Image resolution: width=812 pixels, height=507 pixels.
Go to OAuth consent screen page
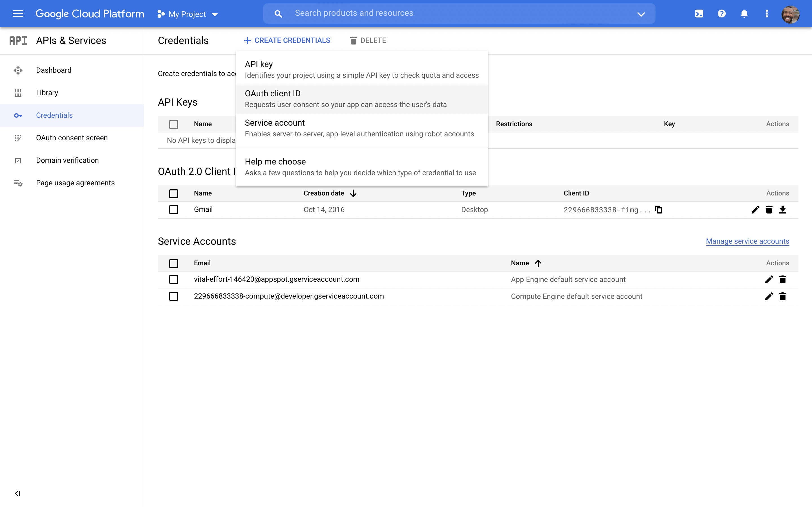coord(72,138)
